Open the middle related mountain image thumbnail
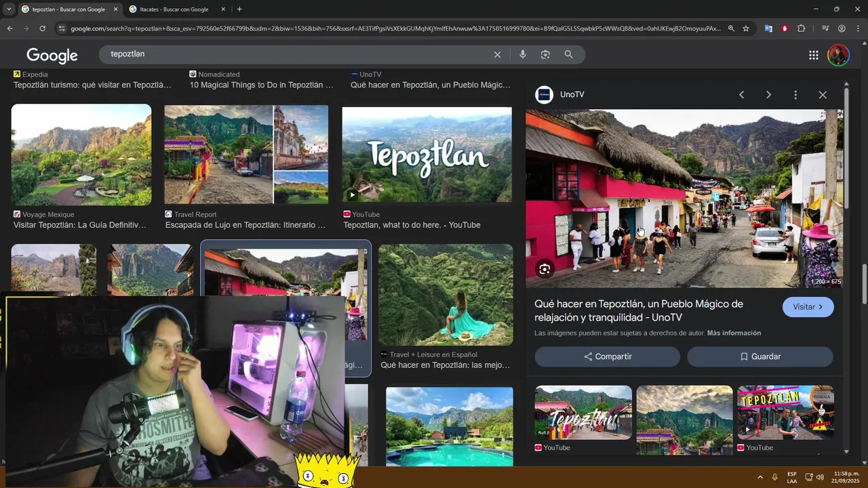Screen dimensions: 868x488 (x=684, y=420)
